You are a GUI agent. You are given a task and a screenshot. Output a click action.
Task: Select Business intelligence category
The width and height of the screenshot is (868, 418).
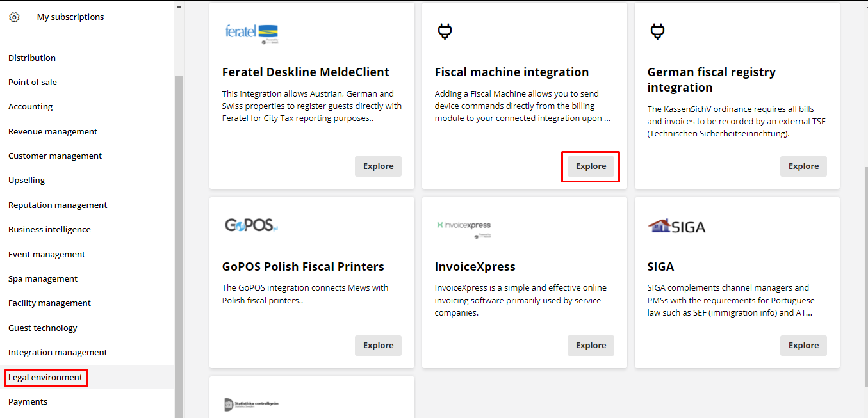49,229
